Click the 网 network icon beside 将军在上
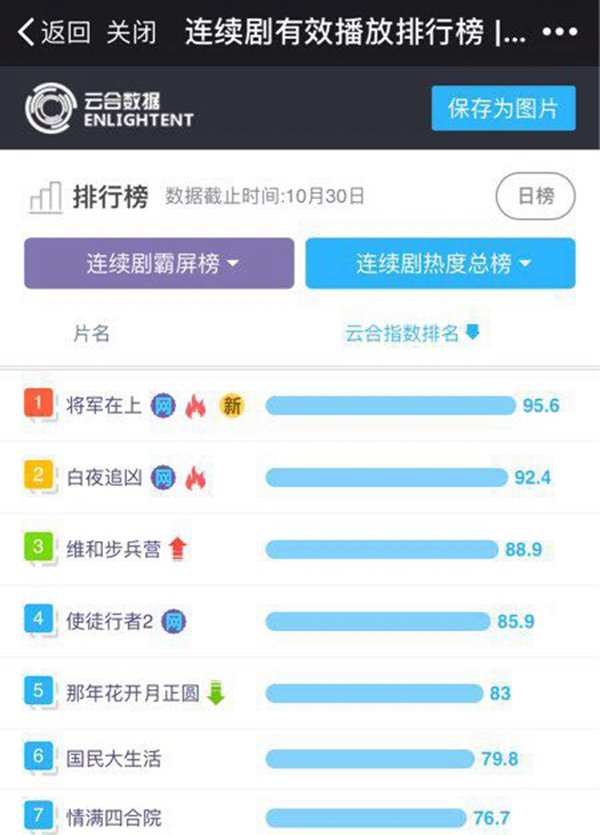This screenshot has width=600, height=835. click(163, 405)
